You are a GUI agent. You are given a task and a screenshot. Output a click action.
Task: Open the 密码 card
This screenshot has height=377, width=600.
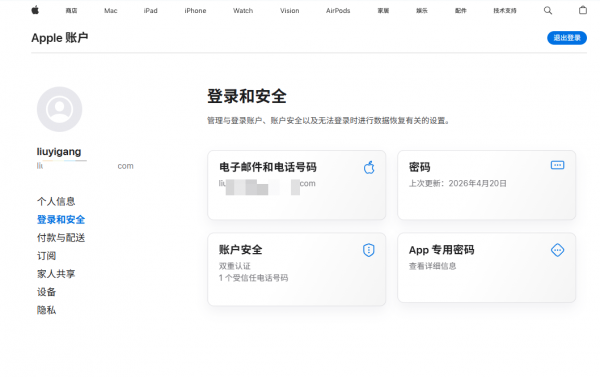point(486,185)
